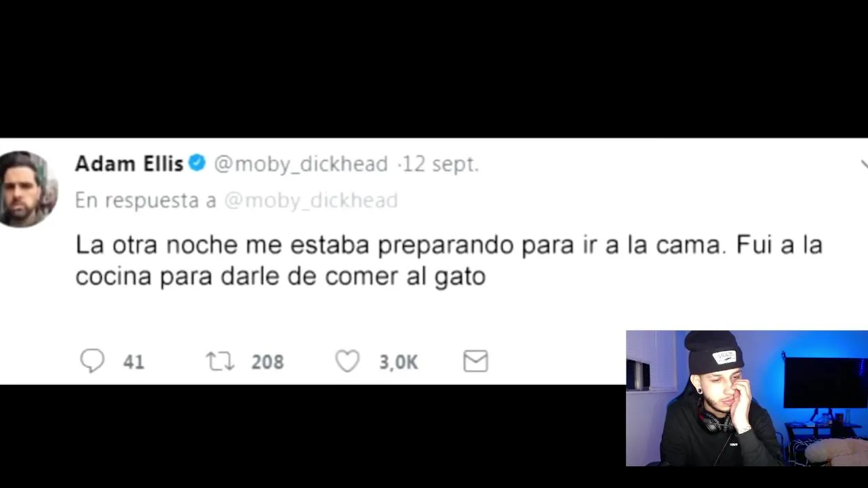Click the reply speech bubble icon
The height and width of the screenshot is (488, 868).
pos(92,361)
